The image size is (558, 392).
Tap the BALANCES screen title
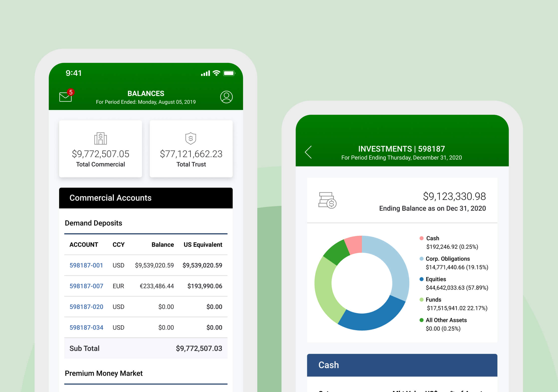point(146,94)
